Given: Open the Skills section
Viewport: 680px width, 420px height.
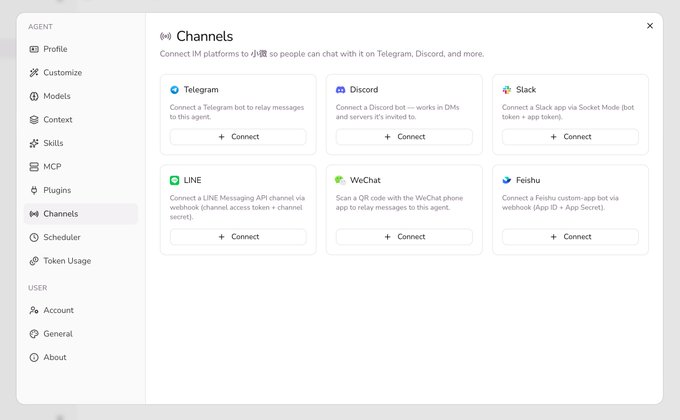Looking at the screenshot, I should pos(81,143).
